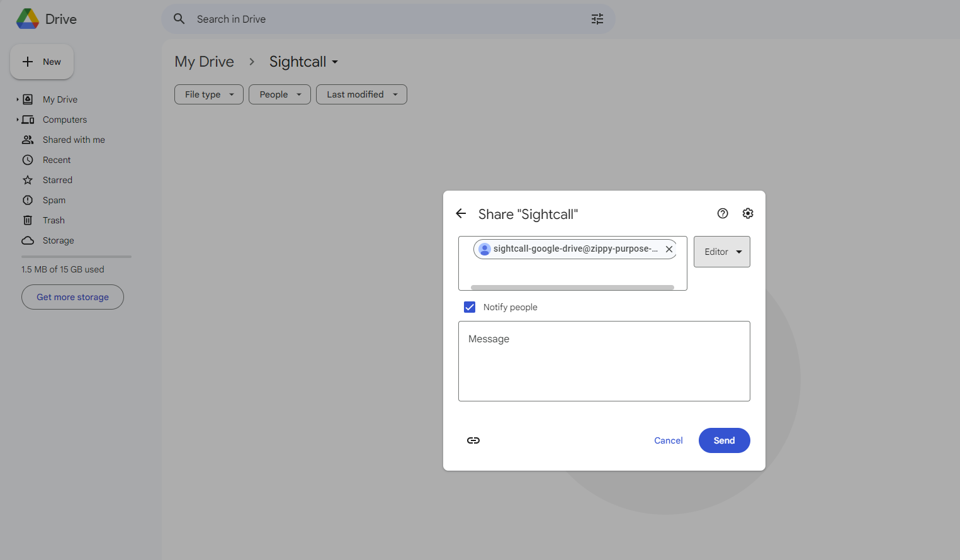Click Get more storage button

click(x=72, y=297)
